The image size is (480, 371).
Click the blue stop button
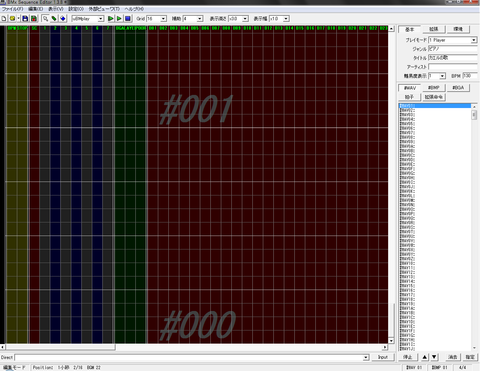(x=128, y=19)
